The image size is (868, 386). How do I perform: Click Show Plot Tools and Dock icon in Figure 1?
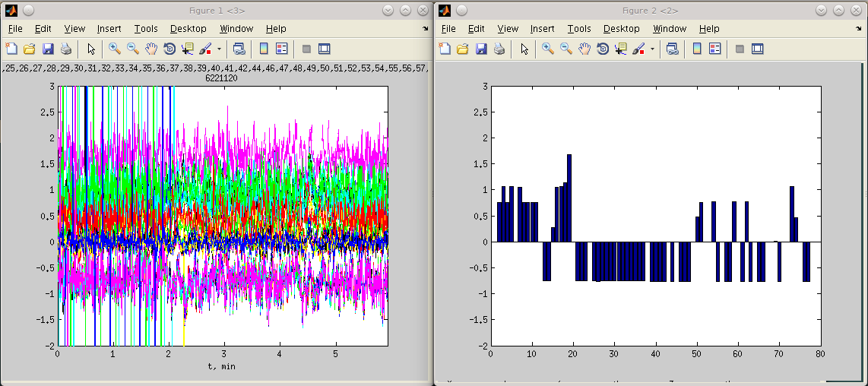(x=325, y=49)
